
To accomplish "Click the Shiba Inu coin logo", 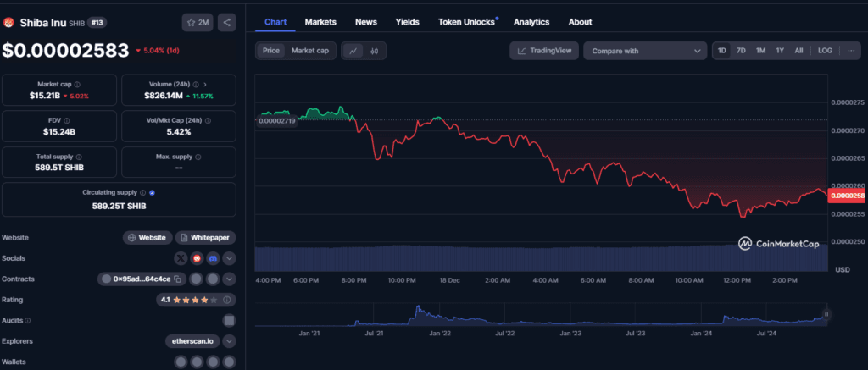I will (x=8, y=23).
